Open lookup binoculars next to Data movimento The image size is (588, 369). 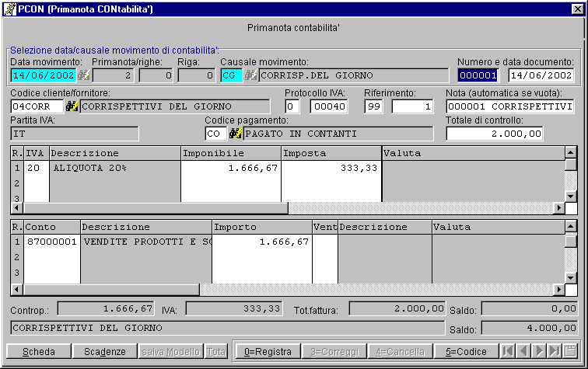pos(84,75)
